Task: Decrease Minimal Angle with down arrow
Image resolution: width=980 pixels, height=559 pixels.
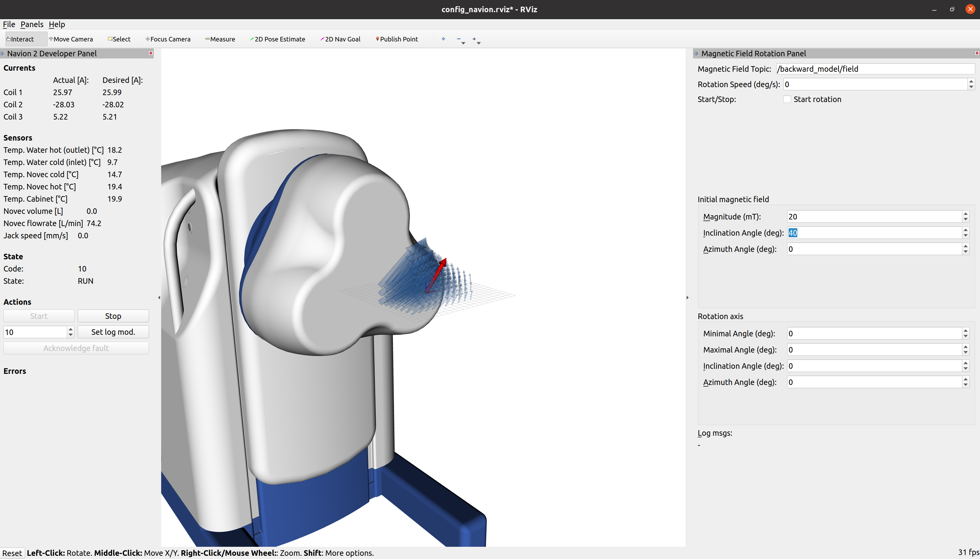Action: tap(965, 337)
